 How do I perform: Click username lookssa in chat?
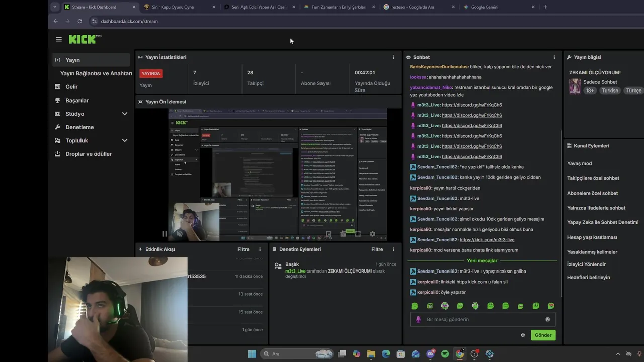pyautogui.click(x=418, y=77)
